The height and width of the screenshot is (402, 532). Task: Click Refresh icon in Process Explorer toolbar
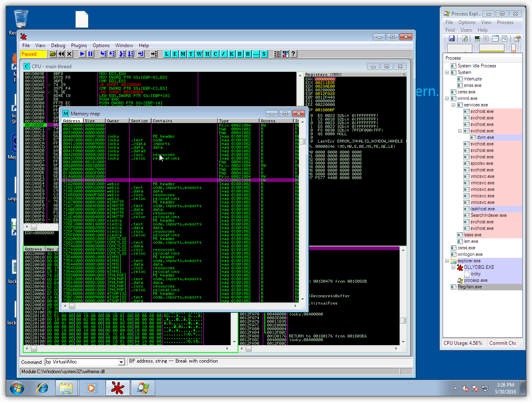pyautogui.click(x=465, y=39)
